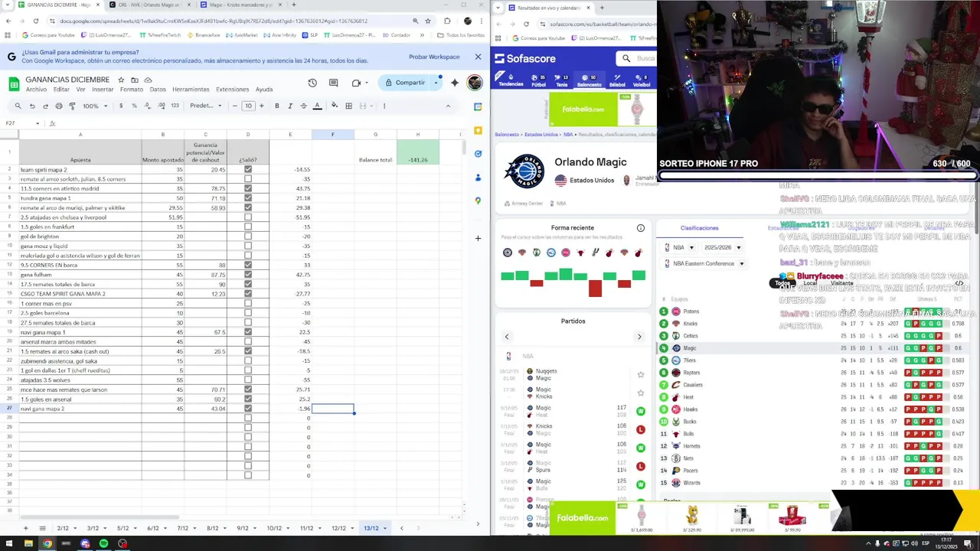Viewport: 980px width, 551px height.
Task: Add new sheet plus icon
Action: 25,528
